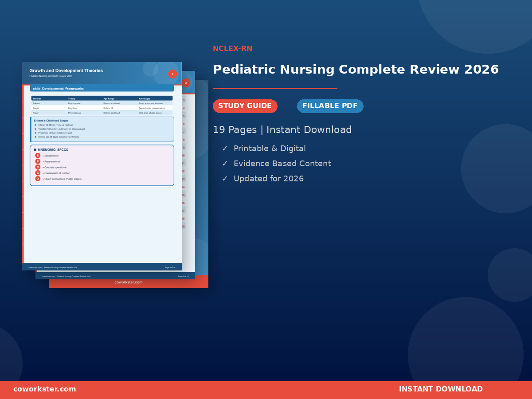Open the coworkster.com link in bottom bar

[45, 389]
